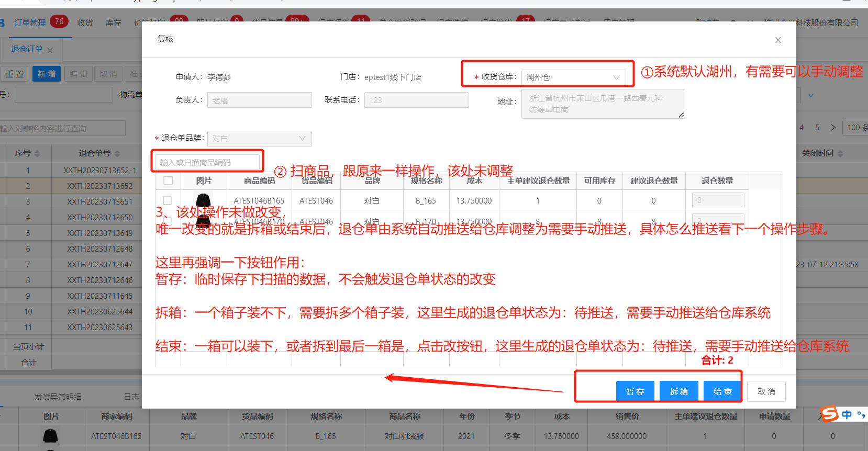Click the Sogou input method S icon

(829, 414)
